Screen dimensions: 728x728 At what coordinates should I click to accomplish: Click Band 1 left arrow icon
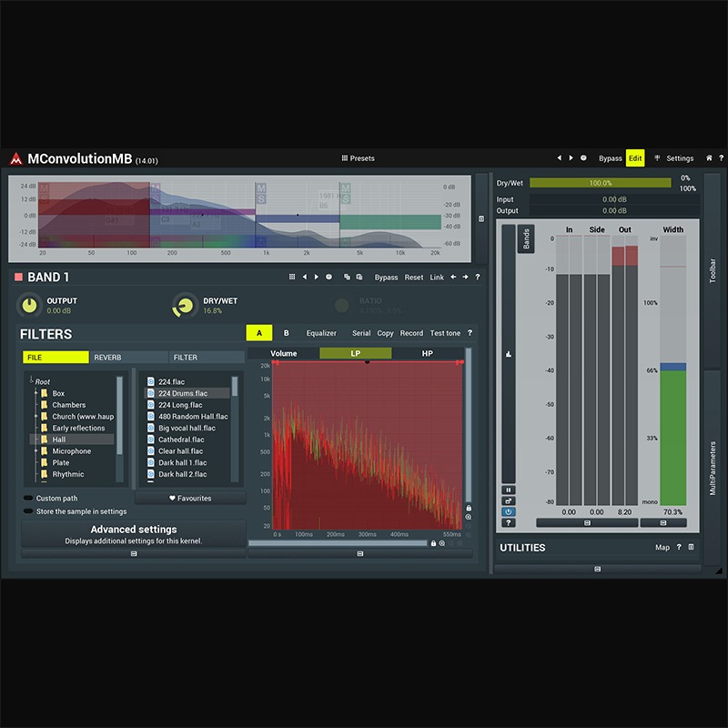[453, 277]
